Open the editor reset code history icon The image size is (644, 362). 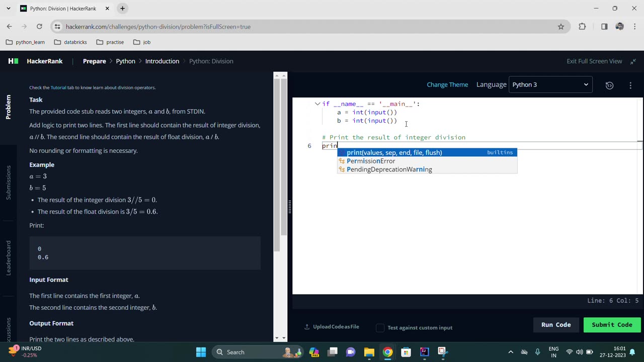(x=609, y=85)
